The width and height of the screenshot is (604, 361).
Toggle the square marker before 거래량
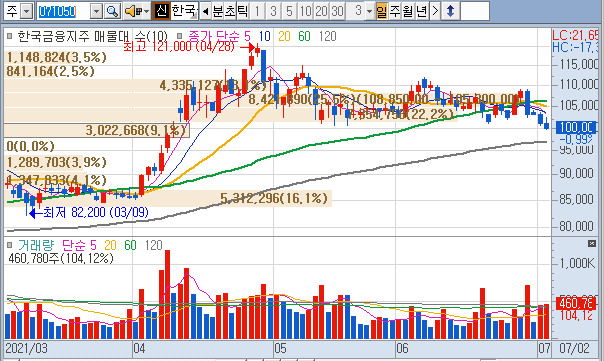click(x=10, y=245)
